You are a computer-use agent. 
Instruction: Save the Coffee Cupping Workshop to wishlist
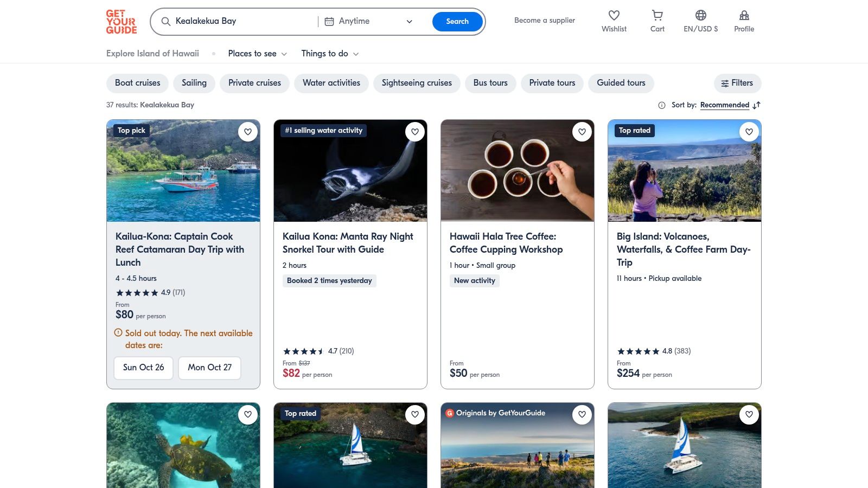[x=582, y=132]
